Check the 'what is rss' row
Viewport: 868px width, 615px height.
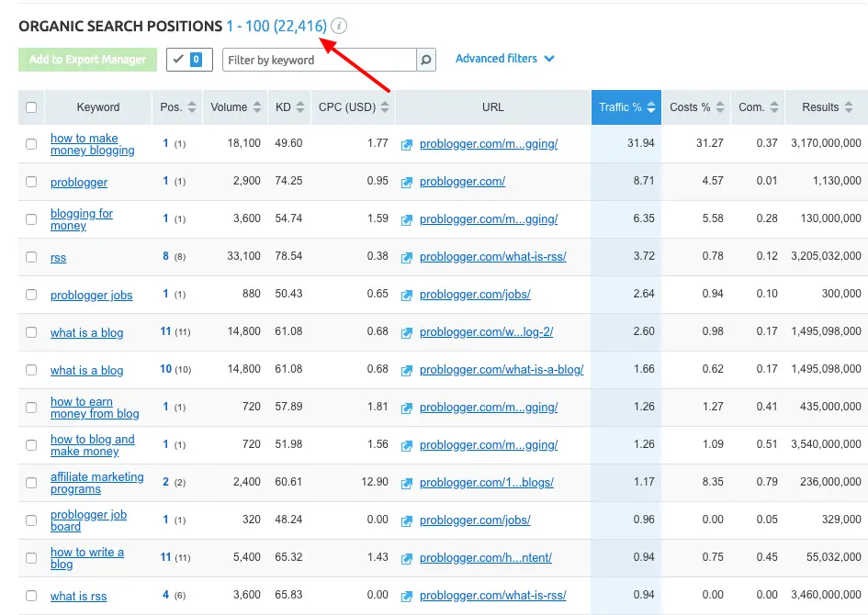(x=31, y=595)
